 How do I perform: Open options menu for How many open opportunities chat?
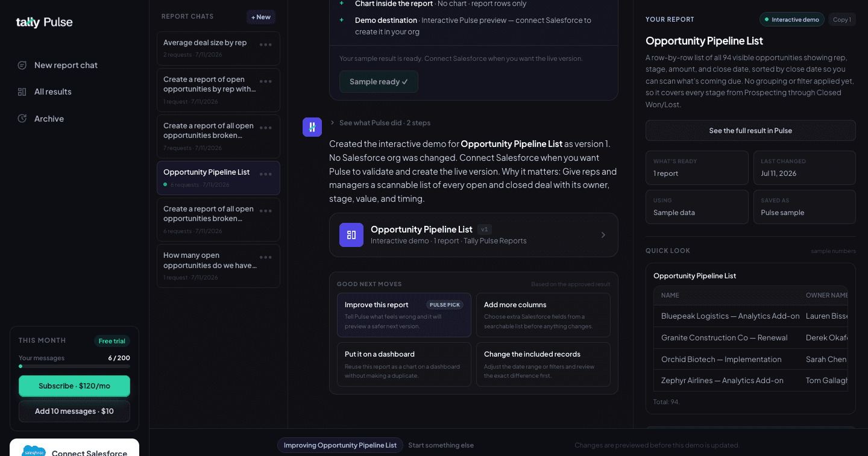click(265, 257)
